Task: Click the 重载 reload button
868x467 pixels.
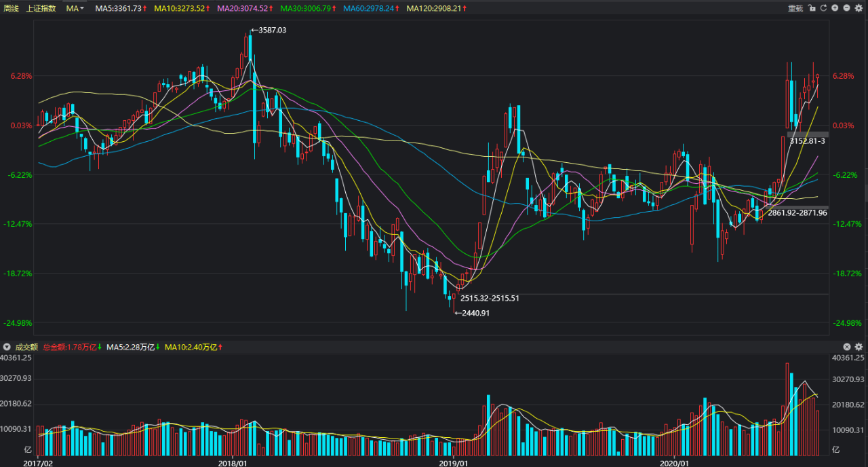Action: point(795,8)
